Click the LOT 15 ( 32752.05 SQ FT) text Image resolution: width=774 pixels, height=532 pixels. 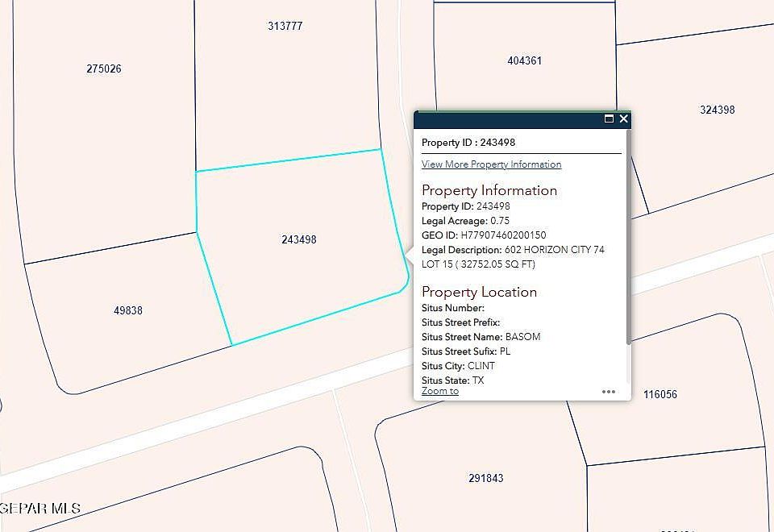(x=478, y=264)
